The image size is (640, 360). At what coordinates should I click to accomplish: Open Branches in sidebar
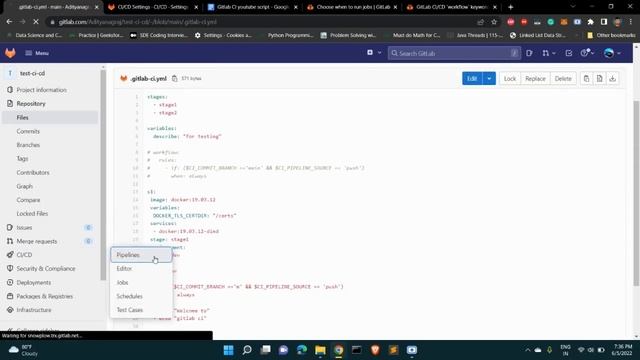click(28, 145)
